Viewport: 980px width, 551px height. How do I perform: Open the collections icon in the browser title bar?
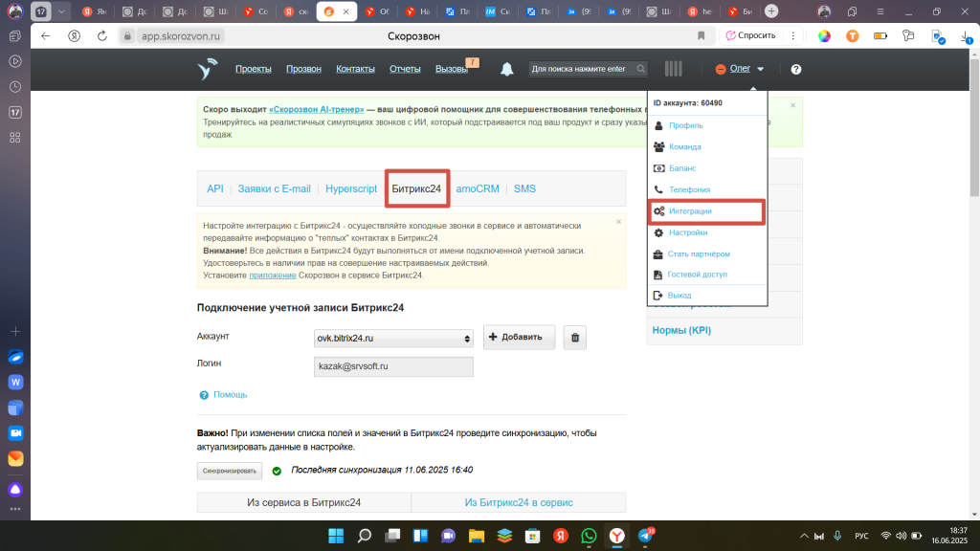852,11
